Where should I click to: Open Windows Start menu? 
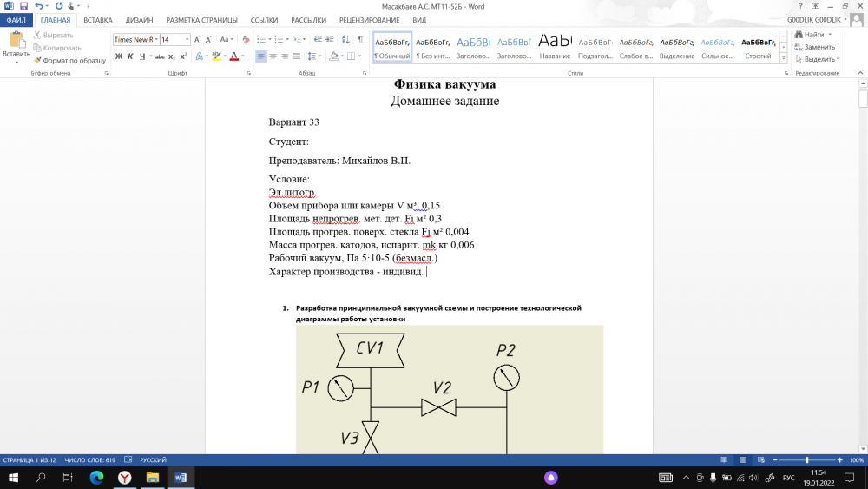13,478
